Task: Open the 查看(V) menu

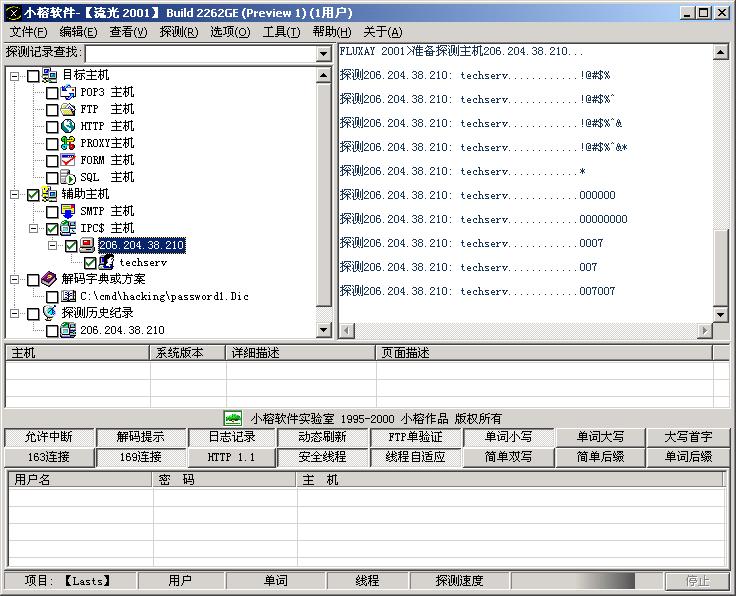Action: [x=128, y=32]
